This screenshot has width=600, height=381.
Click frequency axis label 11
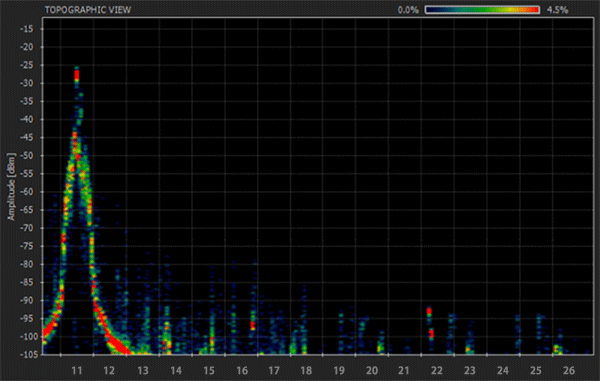(77, 370)
